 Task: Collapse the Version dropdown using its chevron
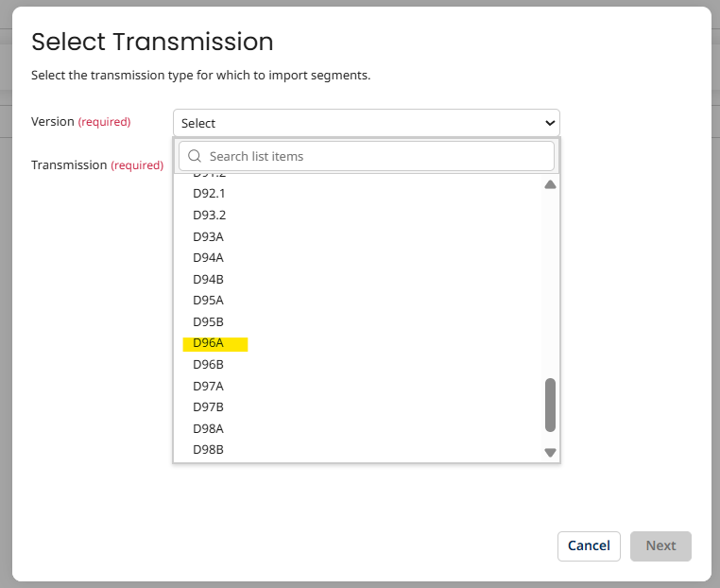click(x=550, y=123)
